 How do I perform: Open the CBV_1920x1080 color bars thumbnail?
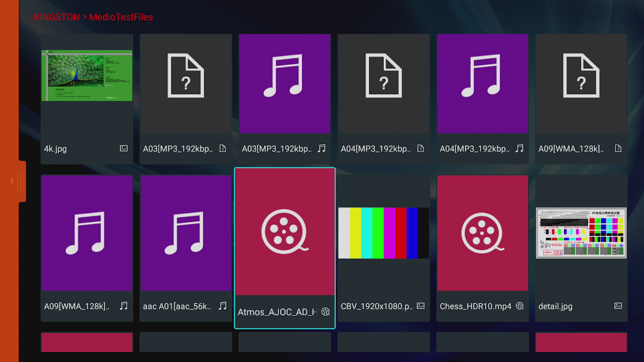tap(384, 233)
